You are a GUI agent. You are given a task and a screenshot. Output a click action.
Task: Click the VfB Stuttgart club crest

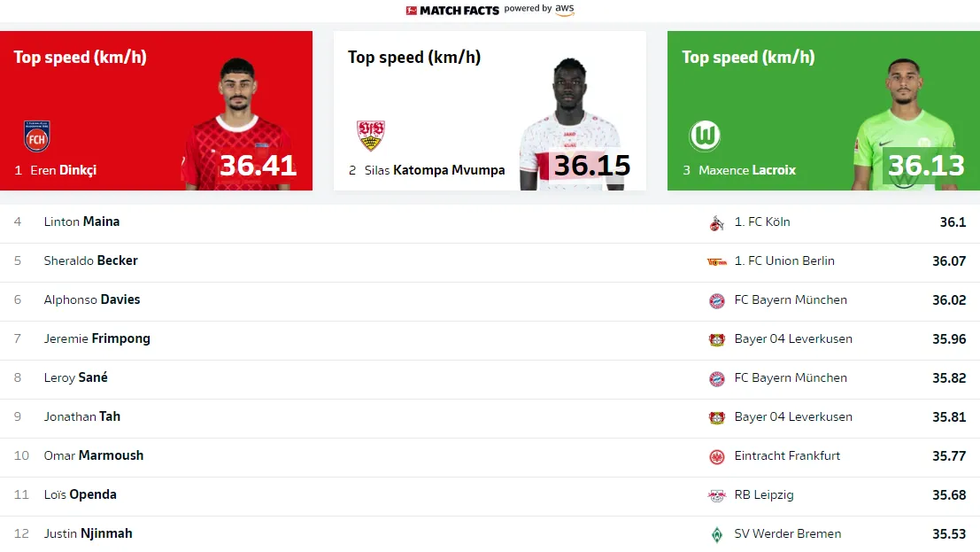click(x=370, y=136)
